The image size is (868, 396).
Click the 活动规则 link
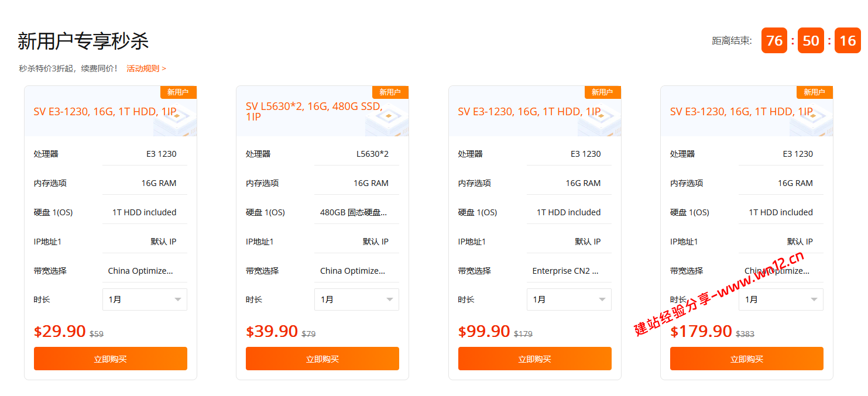pos(142,68)
